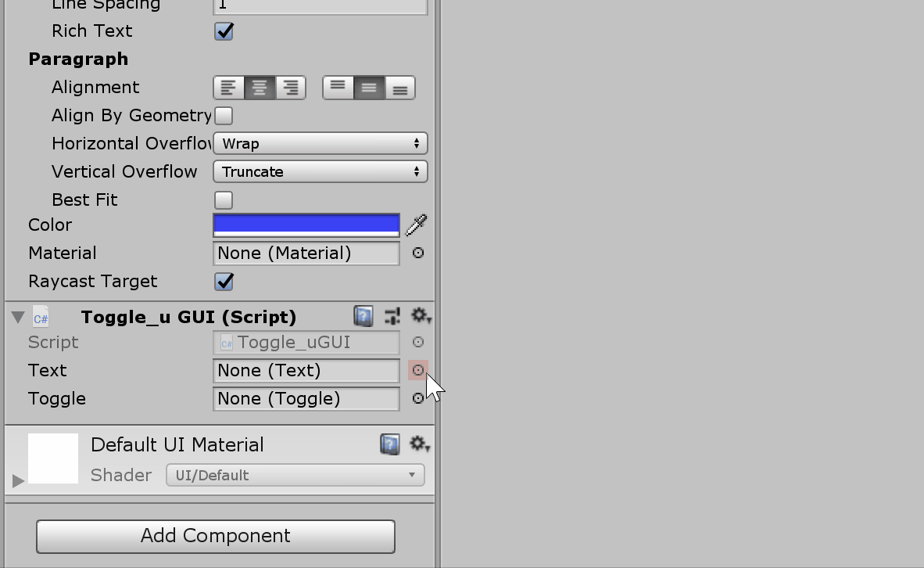Open the Material object picker

[x=417, y=253]
